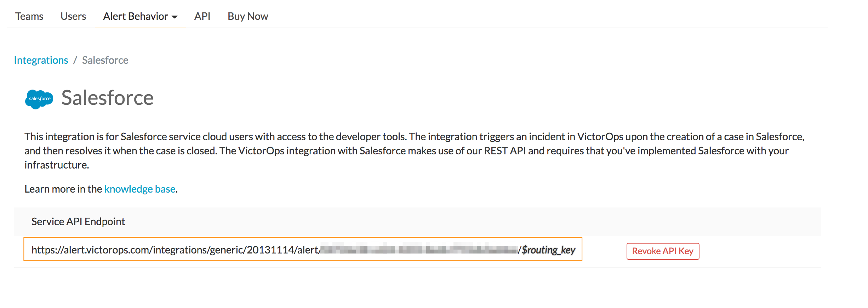Go to the Buy Now page
This screenshot has width=868, height=308.
pyautogui.click(x=248, y=16)
